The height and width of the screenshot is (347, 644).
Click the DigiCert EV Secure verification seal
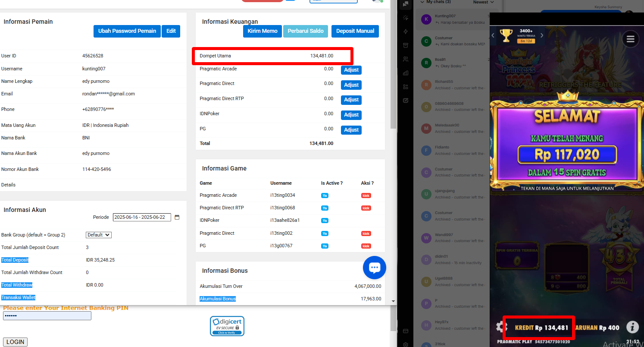tap(227, 326)
